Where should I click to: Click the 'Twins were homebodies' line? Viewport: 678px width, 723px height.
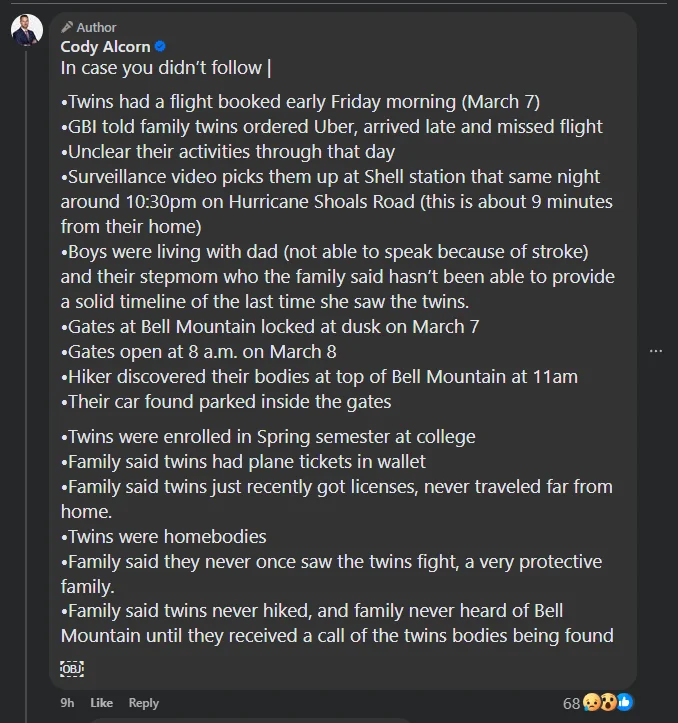click(x=165, y=536)
